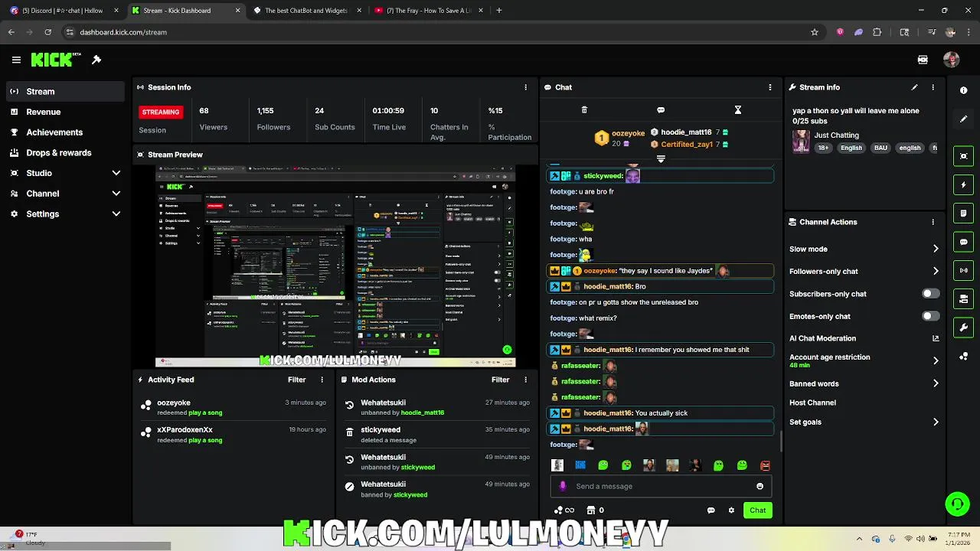
Task: Click the trash icon in Chat panel
Action: coord(584,110)
